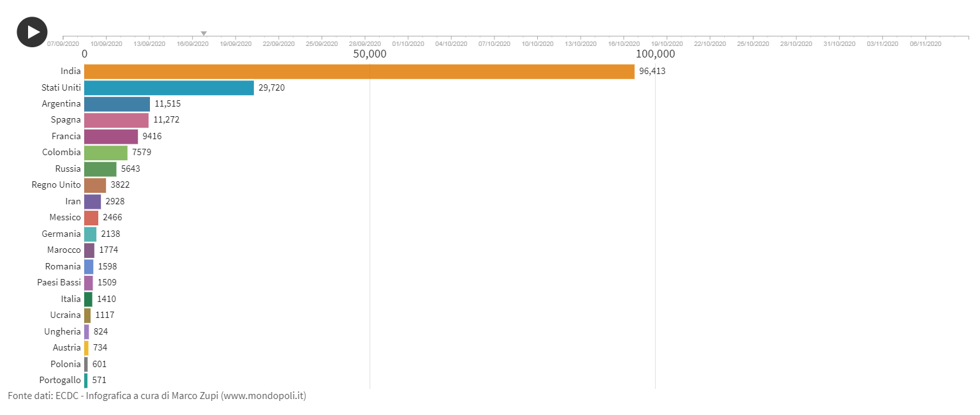This screenshot has height=415, width=980.
Task: Jump to 07/09/2020 on the timeline
Action: pos(63,43)
